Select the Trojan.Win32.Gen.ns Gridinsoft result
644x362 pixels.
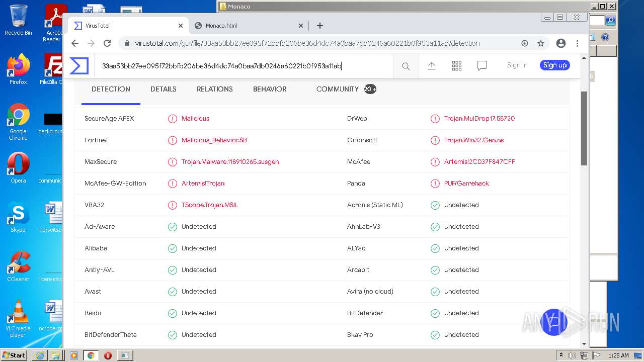(x=474, y=140)
